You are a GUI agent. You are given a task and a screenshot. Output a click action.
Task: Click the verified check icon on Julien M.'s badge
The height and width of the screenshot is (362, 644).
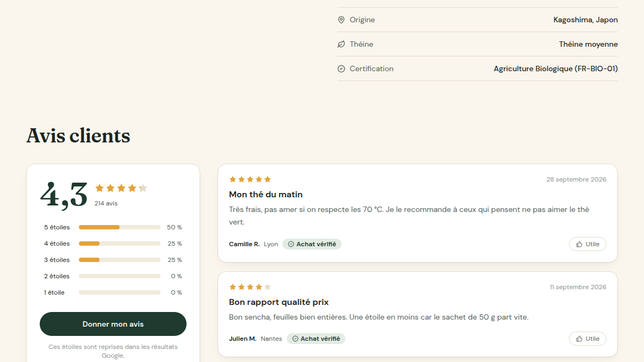pyautogui.click(x=295, y=339)
